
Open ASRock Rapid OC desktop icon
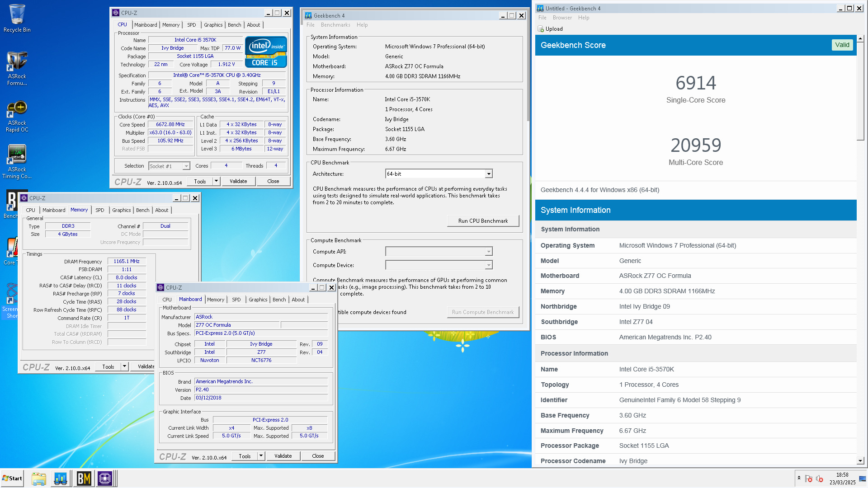coord(17,116)
